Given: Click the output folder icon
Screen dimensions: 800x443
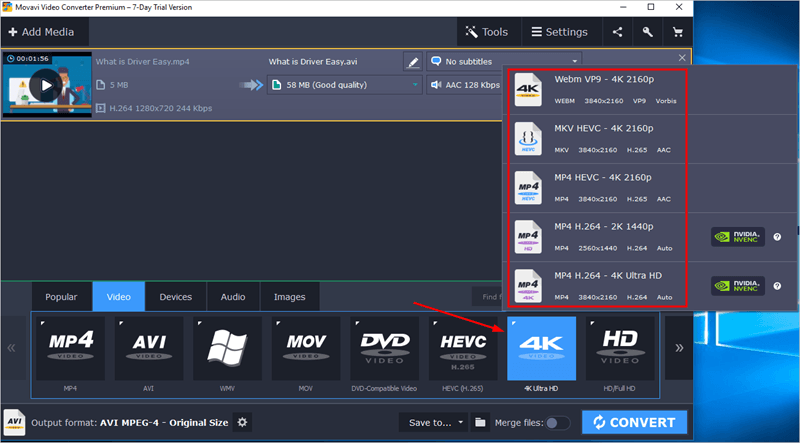Looking at the screenshot, I should (480, 422).
